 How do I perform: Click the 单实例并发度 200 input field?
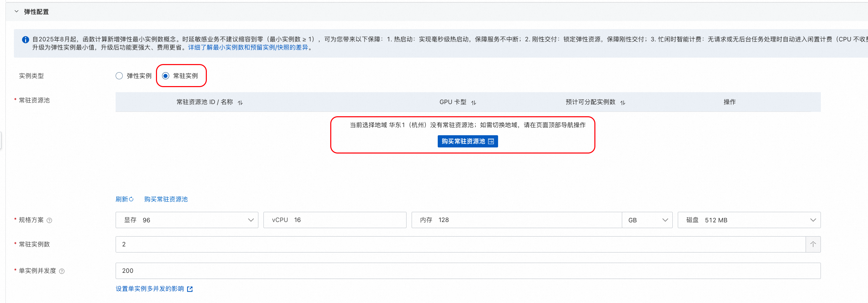[x=468, y=271]
